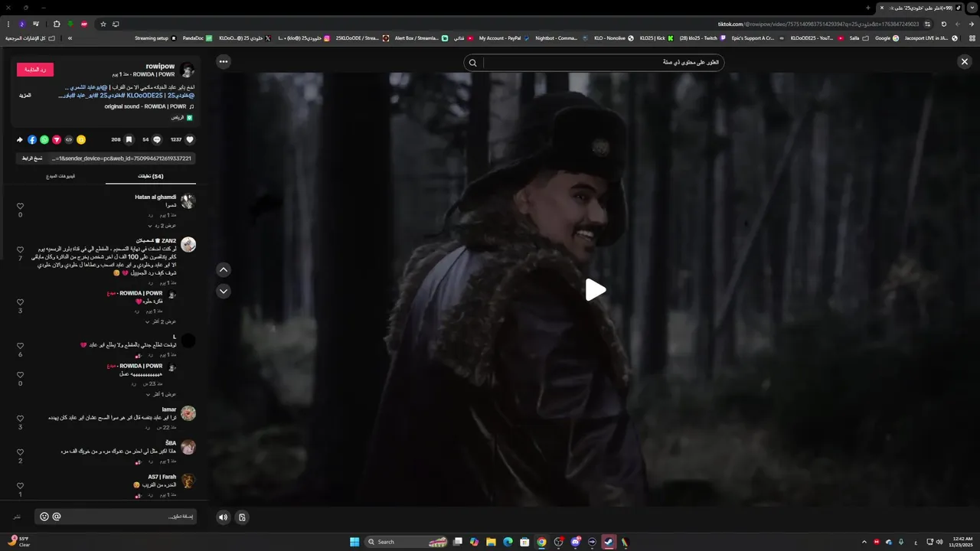Image resolution: width=980 pixels, height=551 pixels.
Task: Open Google Chrome from the taskbar
Action: [541, 542]
